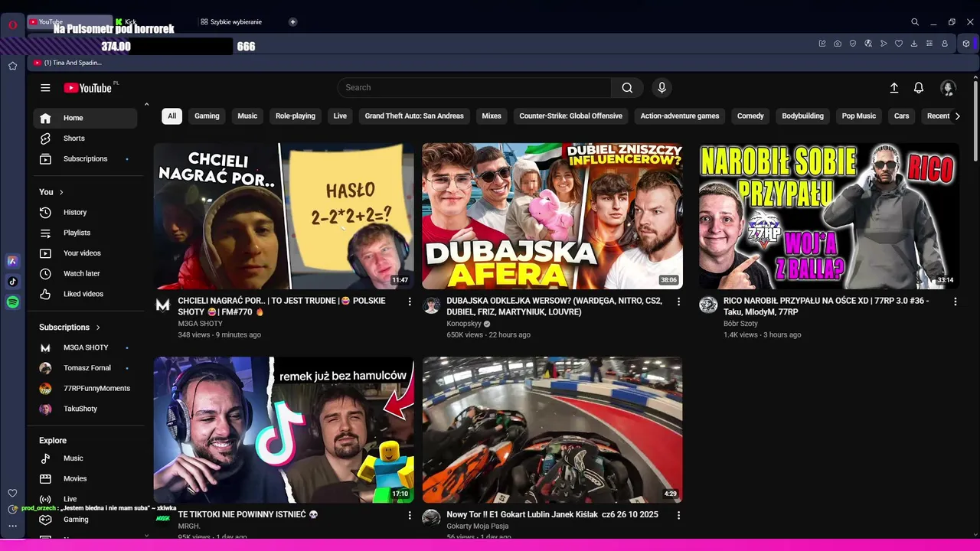Screen dimensions: 980x551
Task: Open the notifications bell
Action: 919,88
